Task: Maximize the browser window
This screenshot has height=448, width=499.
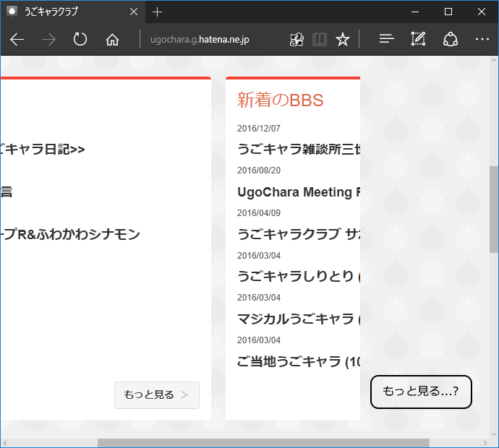Action: (x=448, y=12)
